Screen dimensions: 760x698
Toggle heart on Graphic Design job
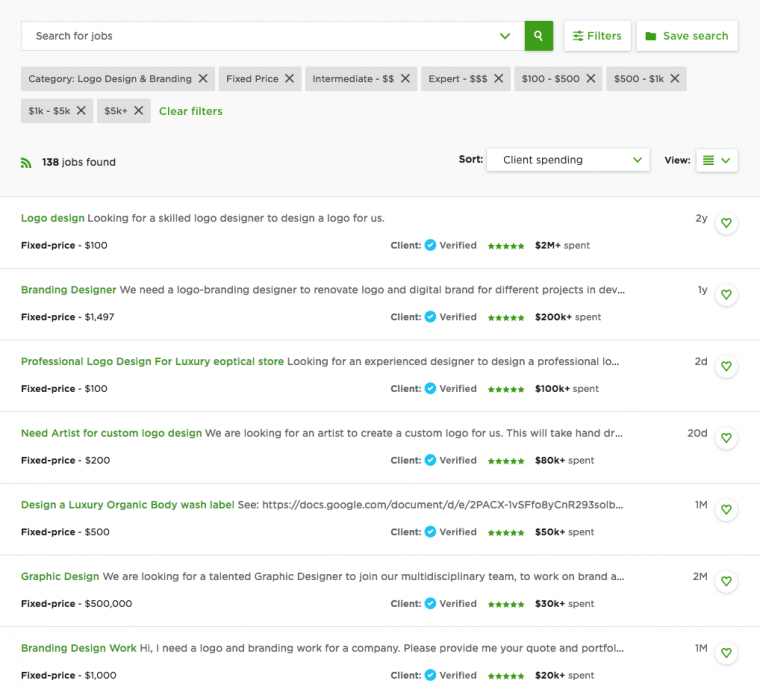coord(726,581)
